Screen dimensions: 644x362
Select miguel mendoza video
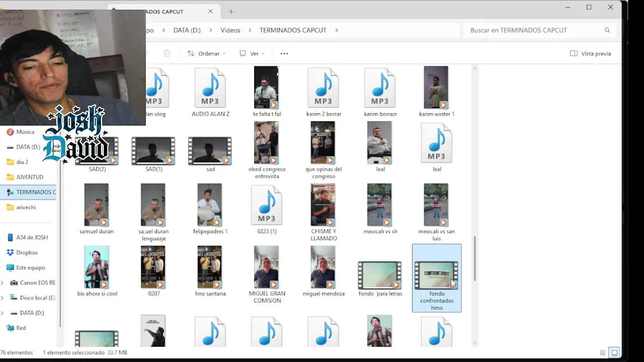324,271
